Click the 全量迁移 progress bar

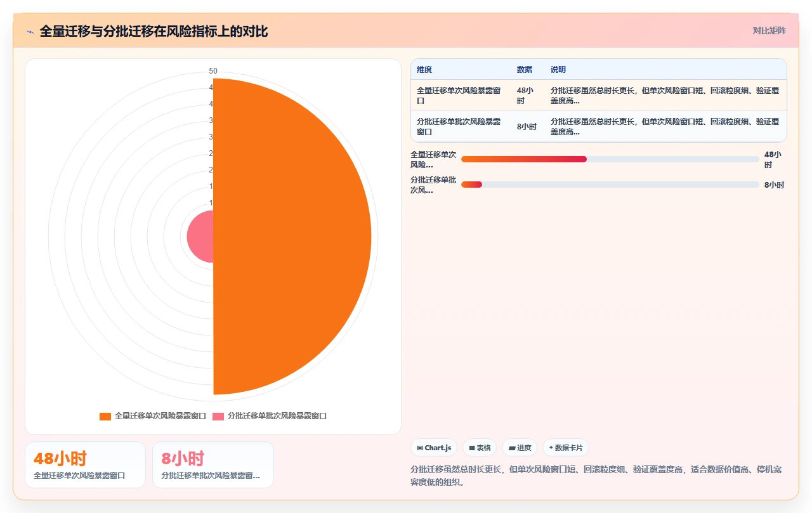pos(610,159)
